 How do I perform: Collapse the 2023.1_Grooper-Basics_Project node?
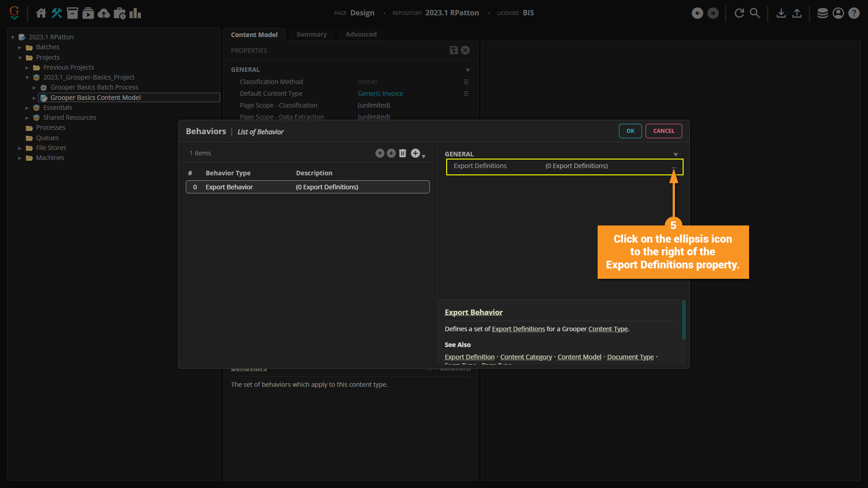tap(27, 78)
